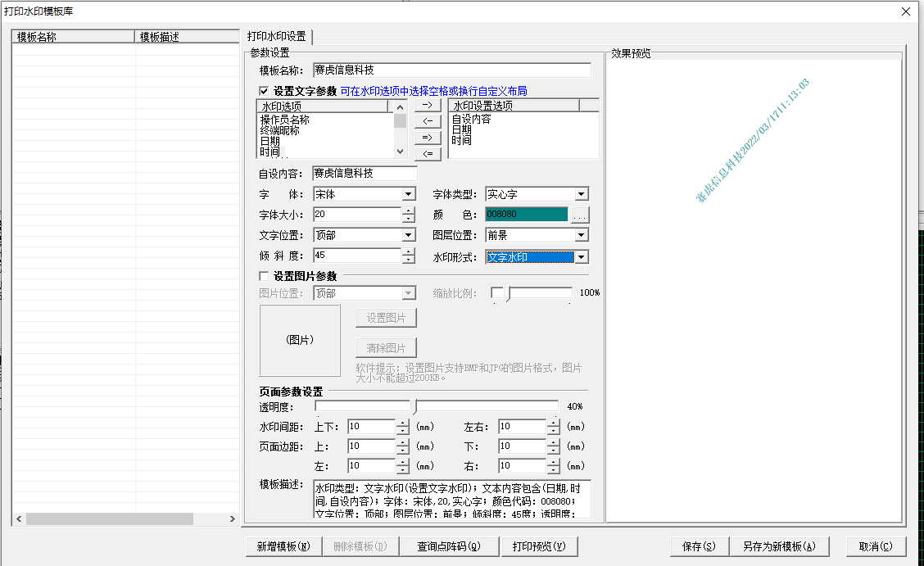Open the 图层位置 dropdown
This screenshot has width=924, height=566.
[581, 235]
